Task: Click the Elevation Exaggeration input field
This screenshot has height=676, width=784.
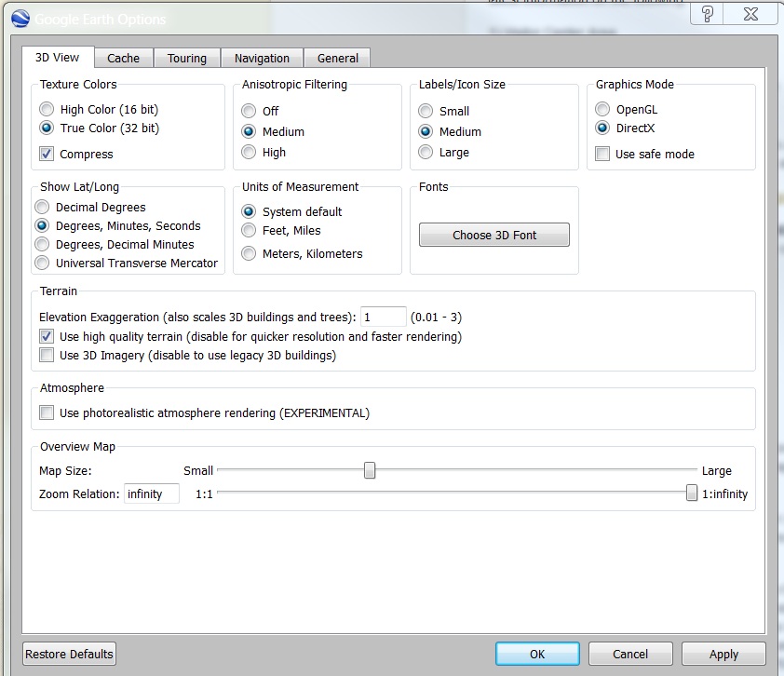Action: click(x=383, y=317)
